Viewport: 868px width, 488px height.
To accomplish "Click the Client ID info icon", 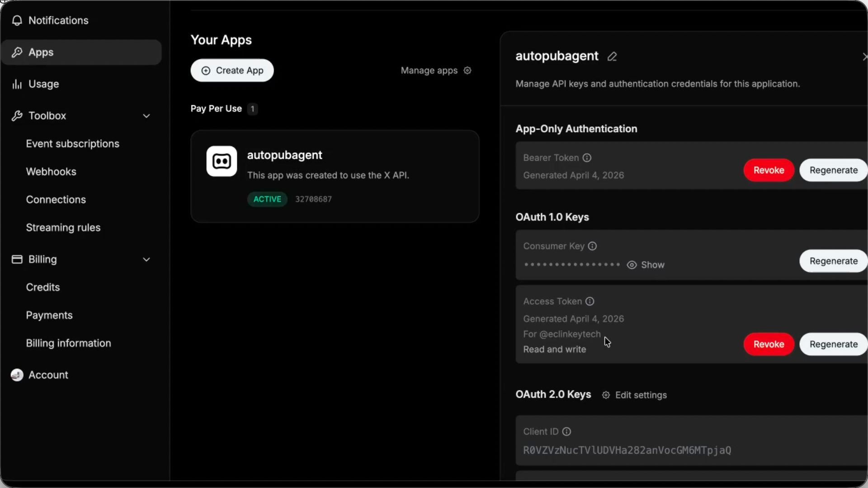I will click(566, 432).
